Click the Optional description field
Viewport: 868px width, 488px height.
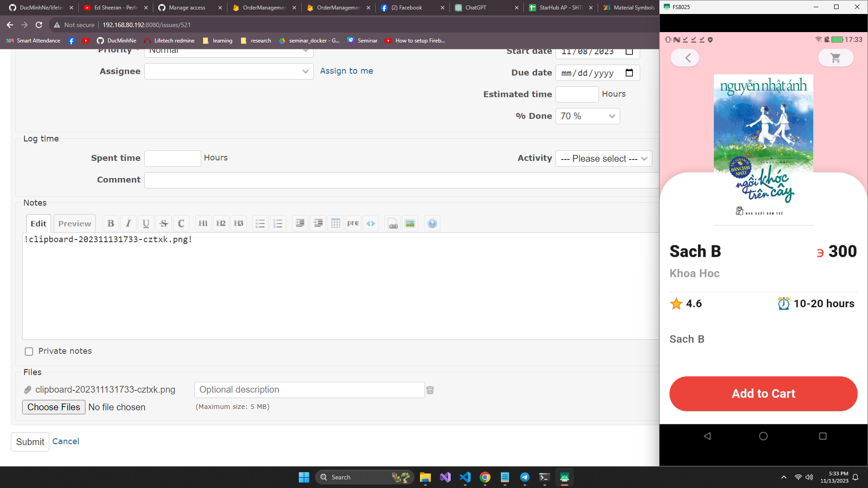309,390
